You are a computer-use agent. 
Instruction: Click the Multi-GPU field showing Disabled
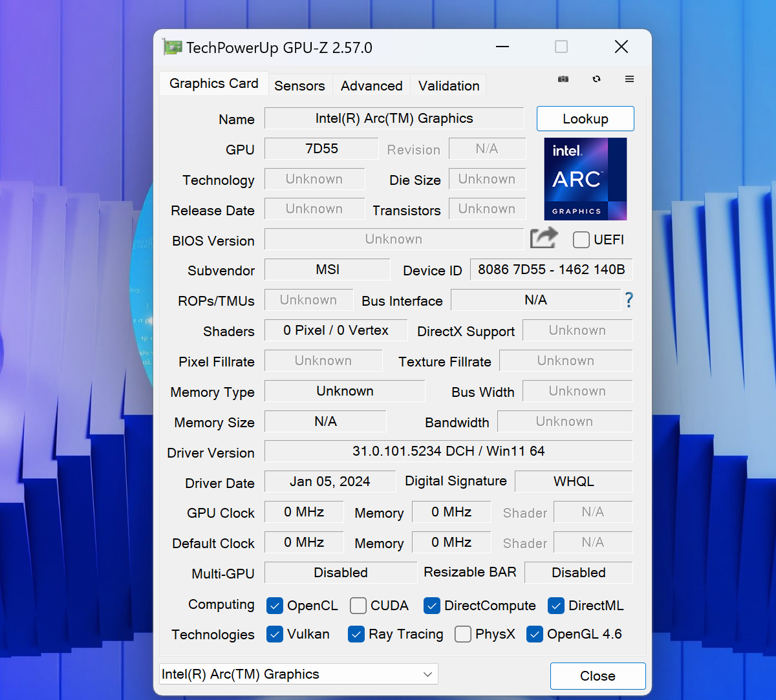coord(341,573)
